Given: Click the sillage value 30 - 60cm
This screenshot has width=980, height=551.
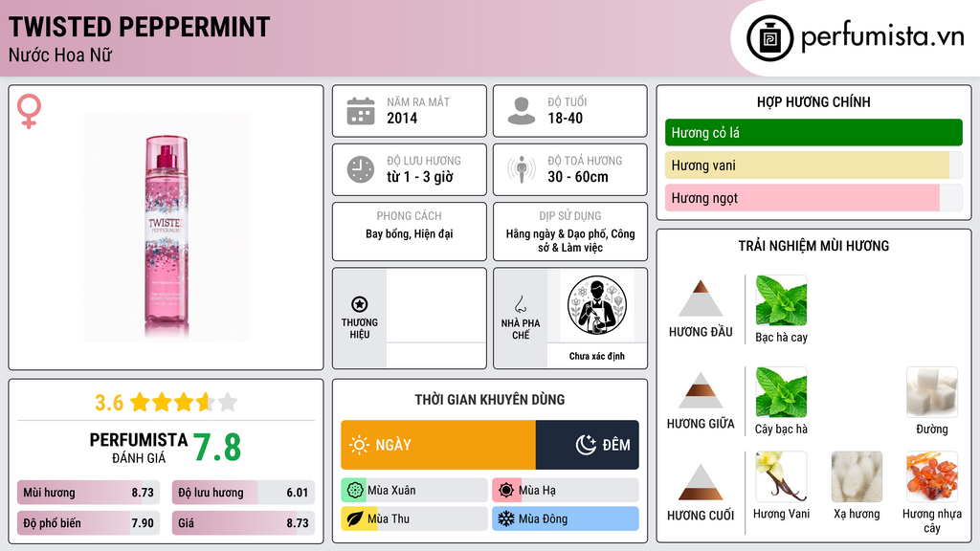Looking at the screenshot, I should point(578,177).
